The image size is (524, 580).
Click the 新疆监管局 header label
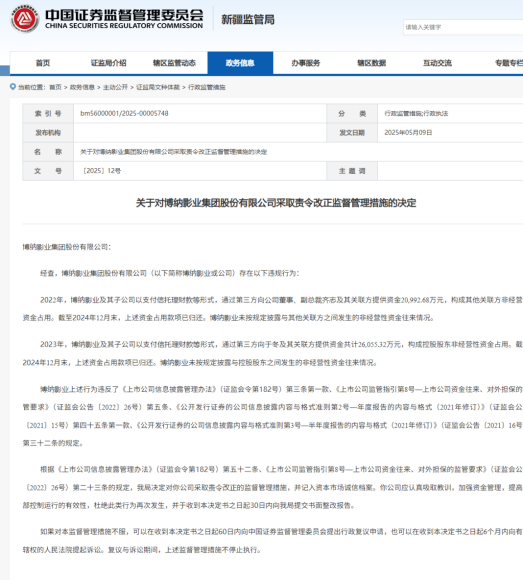(248, 20)
